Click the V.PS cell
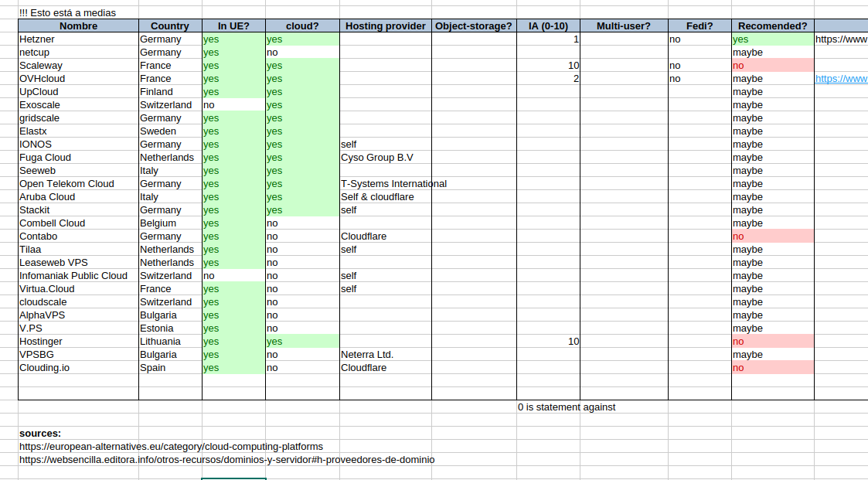The height and width of the screenshot is (480, 868). pyautogui.click(x=78, y=329)
